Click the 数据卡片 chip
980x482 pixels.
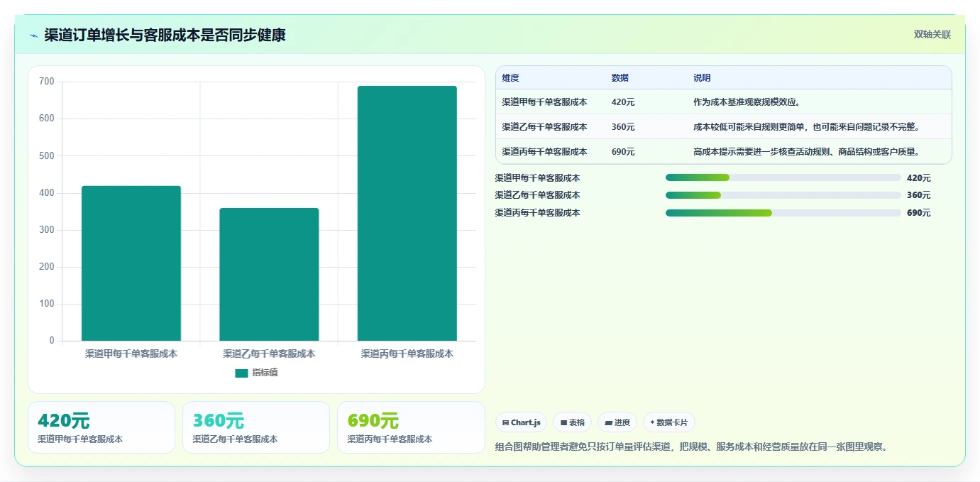669,422
